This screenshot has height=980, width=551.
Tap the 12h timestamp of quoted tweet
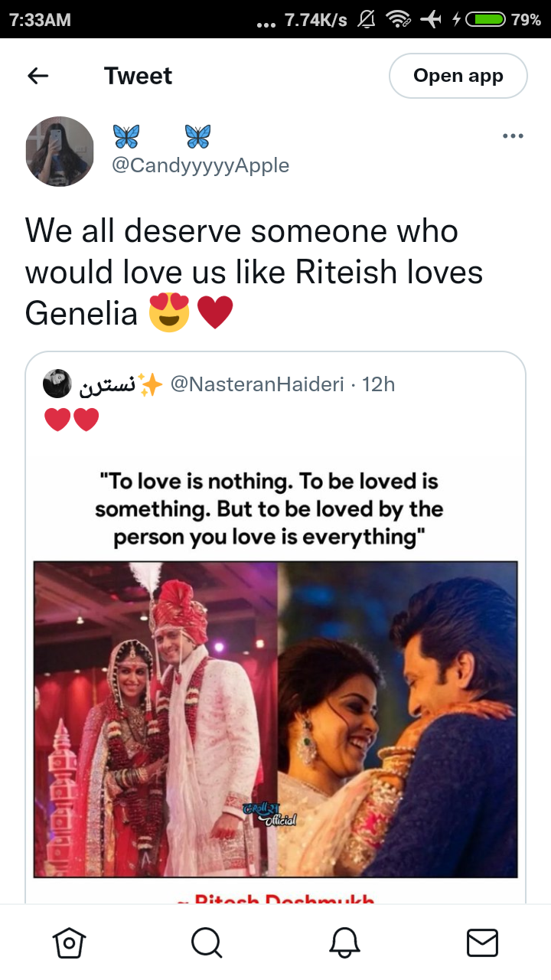(x=378, y=384)
